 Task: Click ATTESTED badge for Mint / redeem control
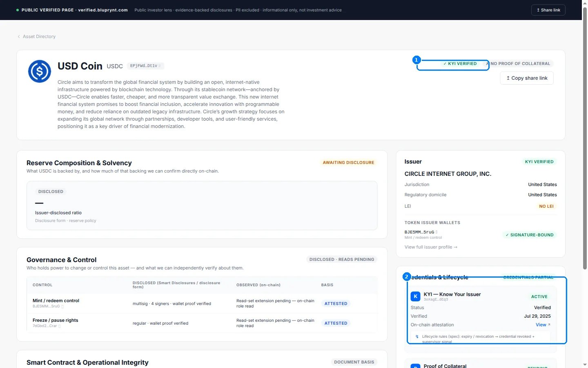coord(336,303)
